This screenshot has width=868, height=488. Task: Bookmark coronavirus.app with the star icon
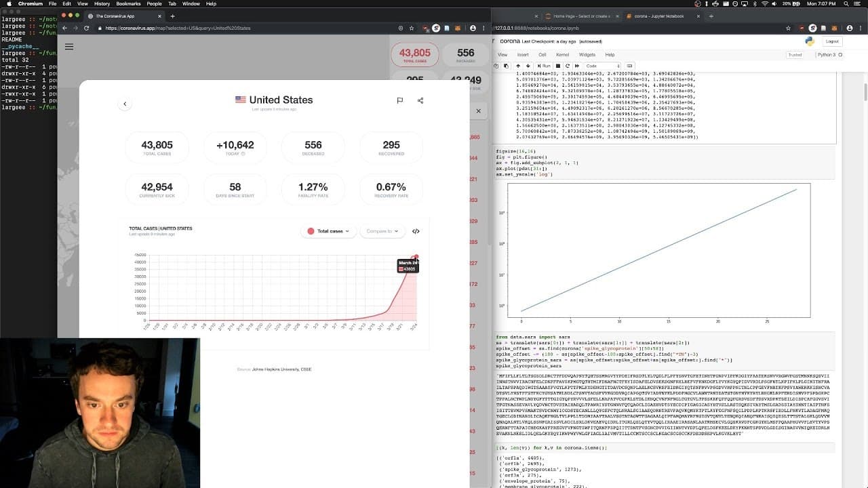[412, 28]
